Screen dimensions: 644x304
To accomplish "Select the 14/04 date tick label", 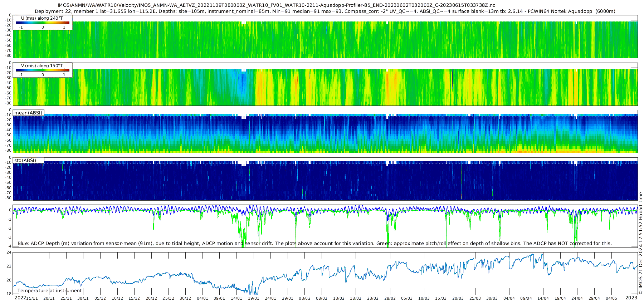I will point(543,298).
